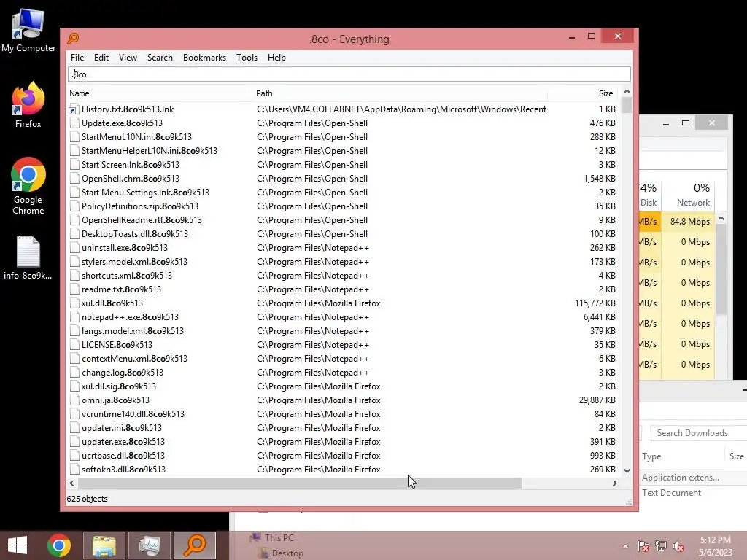Open the File menu
This screenshot has height=560, width=747.
(x=77, y=58)
